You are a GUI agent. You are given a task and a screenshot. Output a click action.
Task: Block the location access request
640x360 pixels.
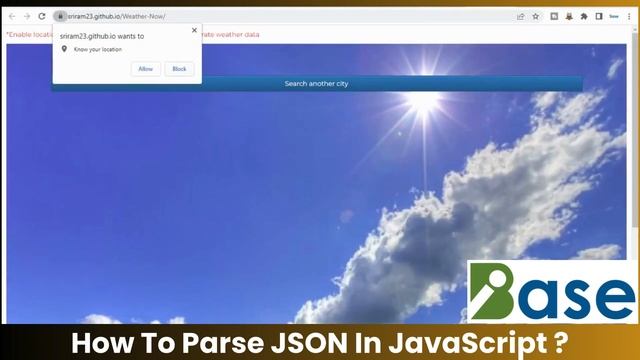(179, 69)
